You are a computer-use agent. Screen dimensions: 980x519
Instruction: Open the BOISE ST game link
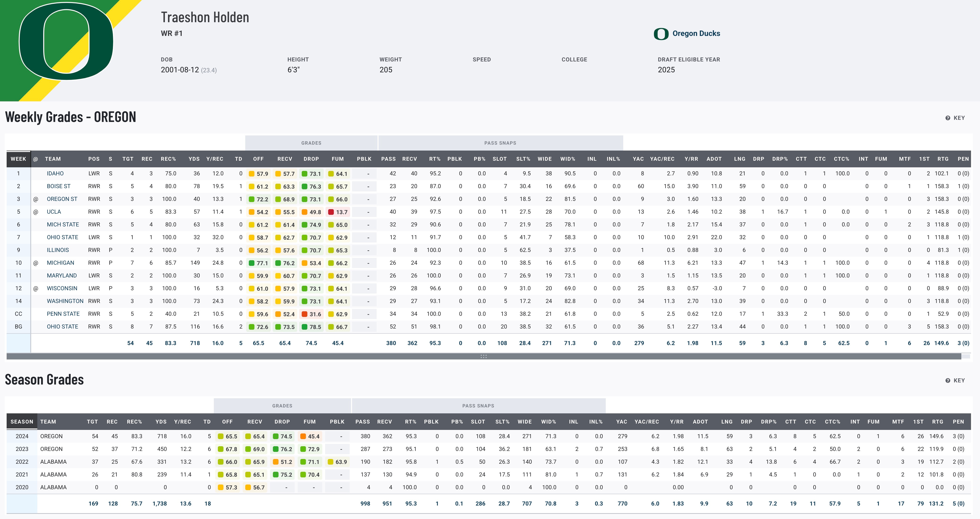(59, 186)
